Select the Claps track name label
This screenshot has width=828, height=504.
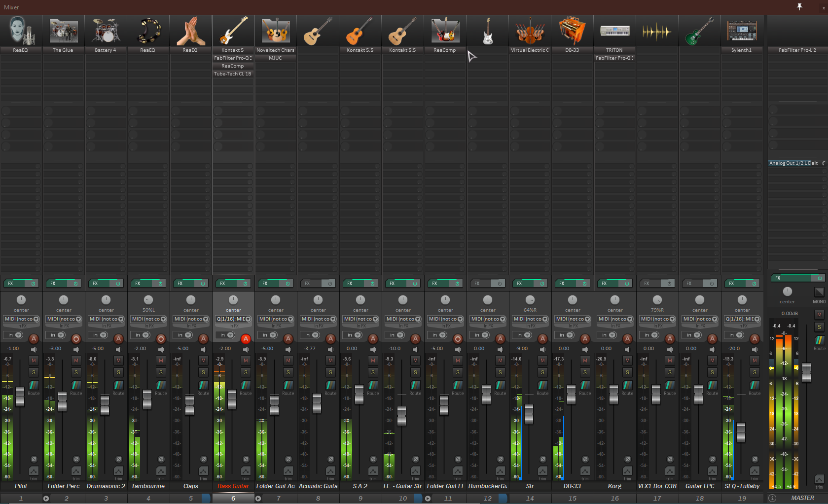point(191,486)
